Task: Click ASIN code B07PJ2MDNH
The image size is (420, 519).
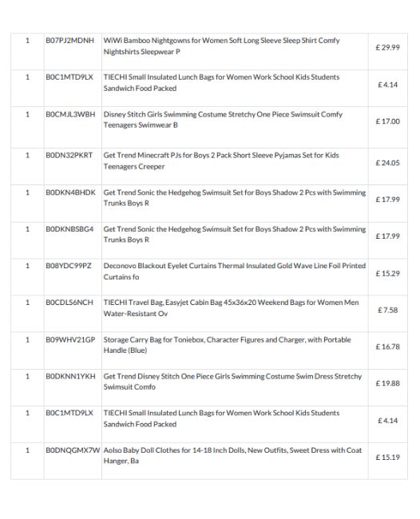Action: click(x=69, y=41)
